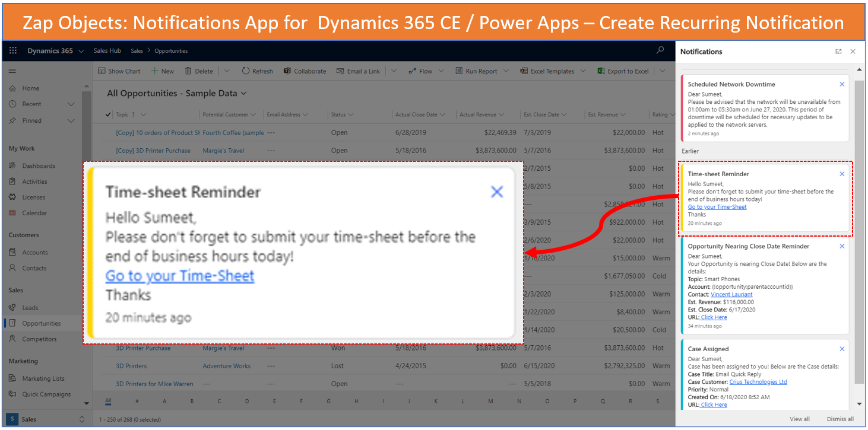Click Run Report command
Viewport: 868px width, 430px height.
[x=476, y=71]
